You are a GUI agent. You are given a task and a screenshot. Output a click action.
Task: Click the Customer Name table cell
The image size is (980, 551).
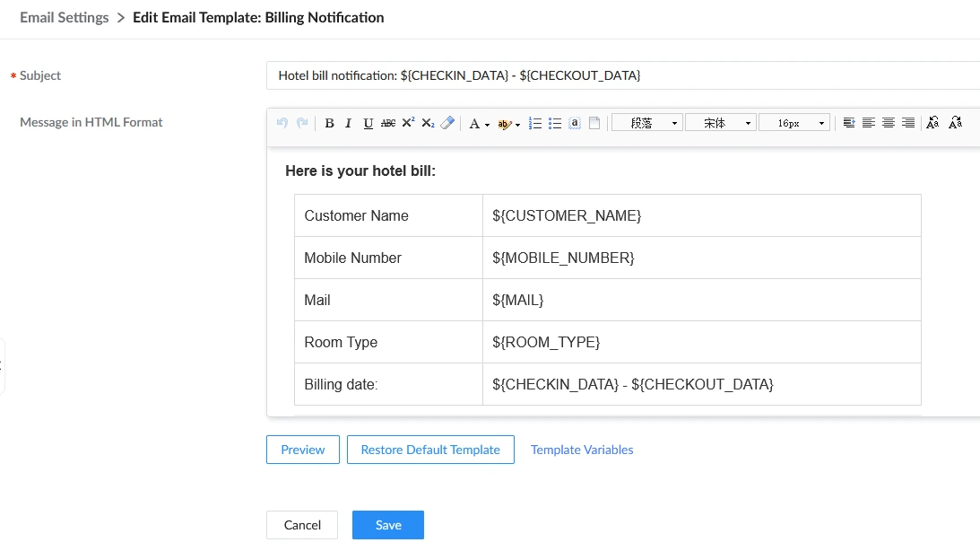click(389, 215)
